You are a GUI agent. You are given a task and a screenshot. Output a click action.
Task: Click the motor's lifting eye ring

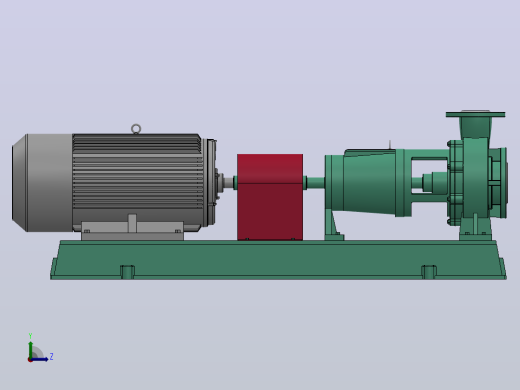coord(136,129)
